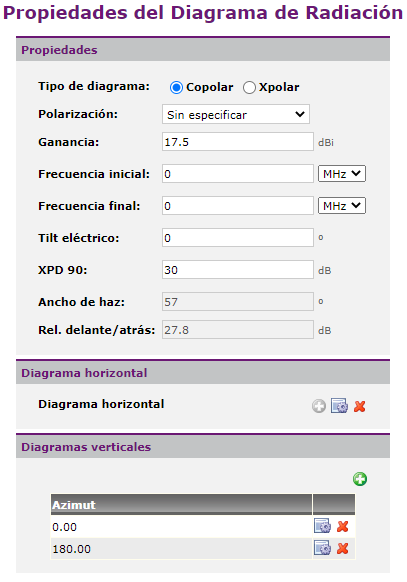
Task: Select the Copolar diagram type
Action: pos(176,88)
